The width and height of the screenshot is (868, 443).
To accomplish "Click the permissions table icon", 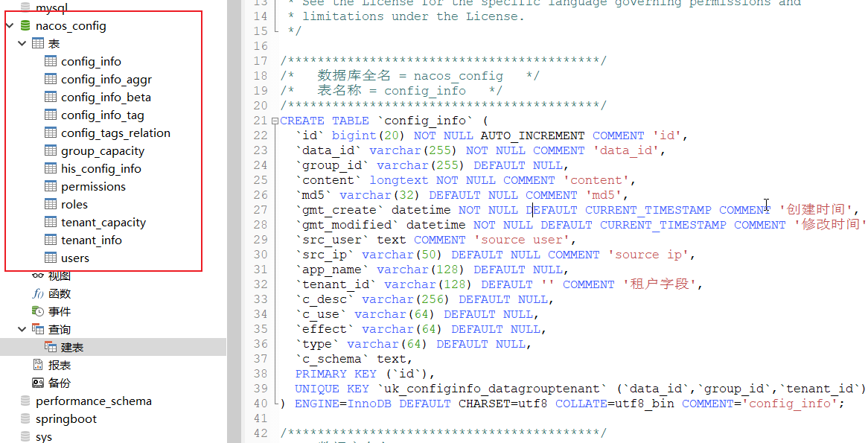I will [51, 186].
